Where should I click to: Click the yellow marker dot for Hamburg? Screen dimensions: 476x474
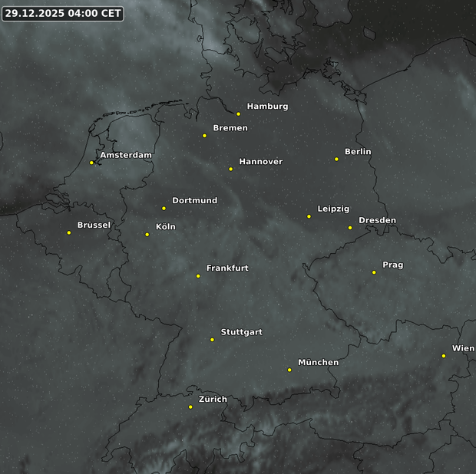pyautogui.click(x=239, y=114)
